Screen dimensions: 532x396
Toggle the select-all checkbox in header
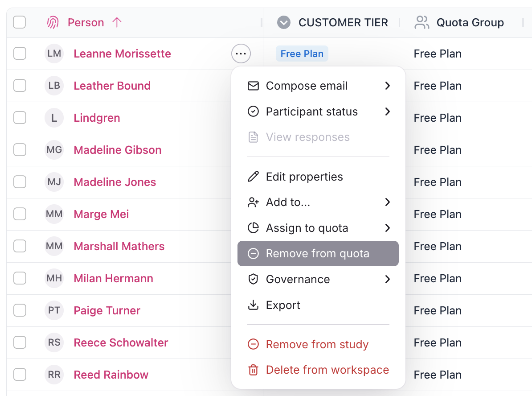click(x=20, y=22)
